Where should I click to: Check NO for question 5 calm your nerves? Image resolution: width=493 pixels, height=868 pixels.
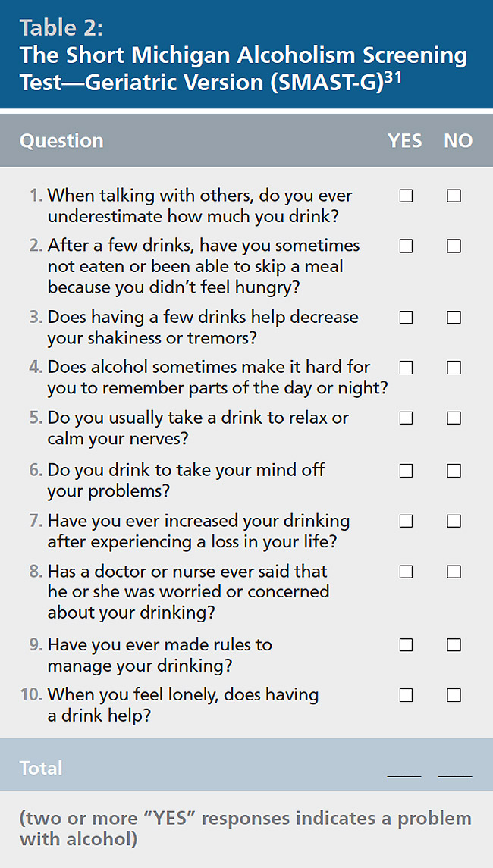[x=454, y=418]
